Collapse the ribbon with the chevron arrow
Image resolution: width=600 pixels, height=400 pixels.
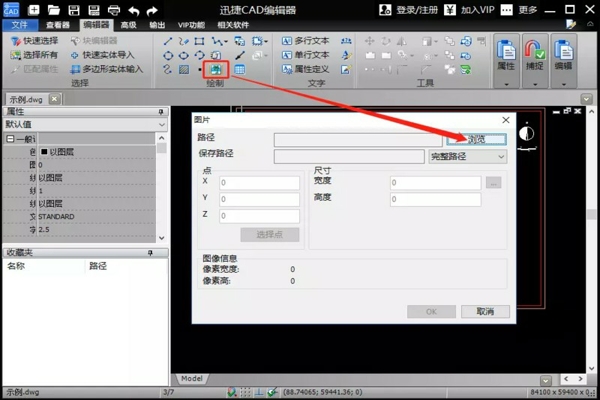click(590, 24)
